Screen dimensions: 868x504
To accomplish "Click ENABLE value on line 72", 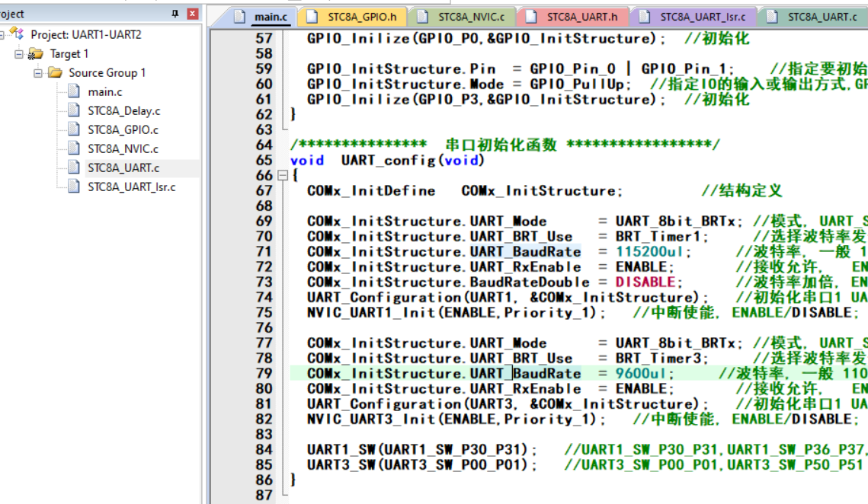I will pyautogui.click(x=641, y=267).
